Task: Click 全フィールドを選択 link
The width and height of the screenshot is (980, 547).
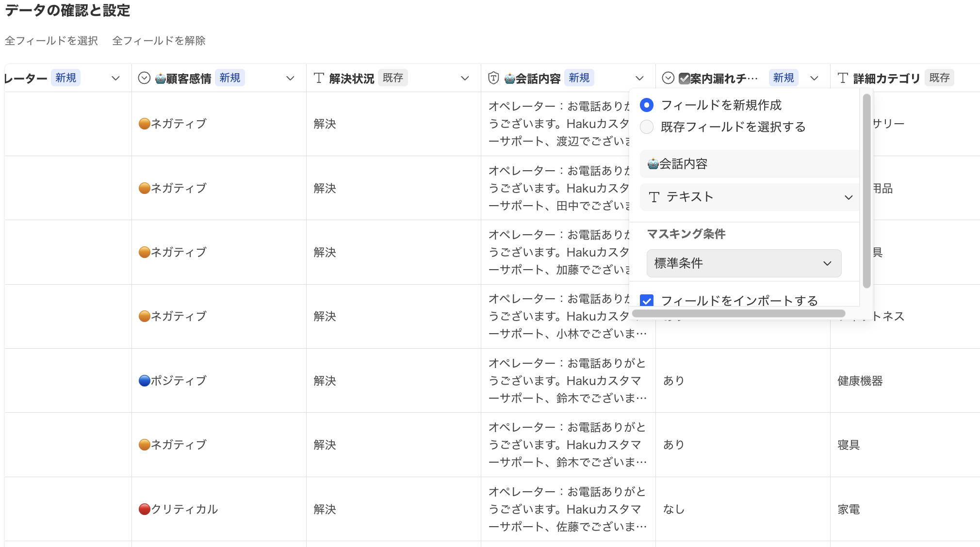Action: (51, 41)
